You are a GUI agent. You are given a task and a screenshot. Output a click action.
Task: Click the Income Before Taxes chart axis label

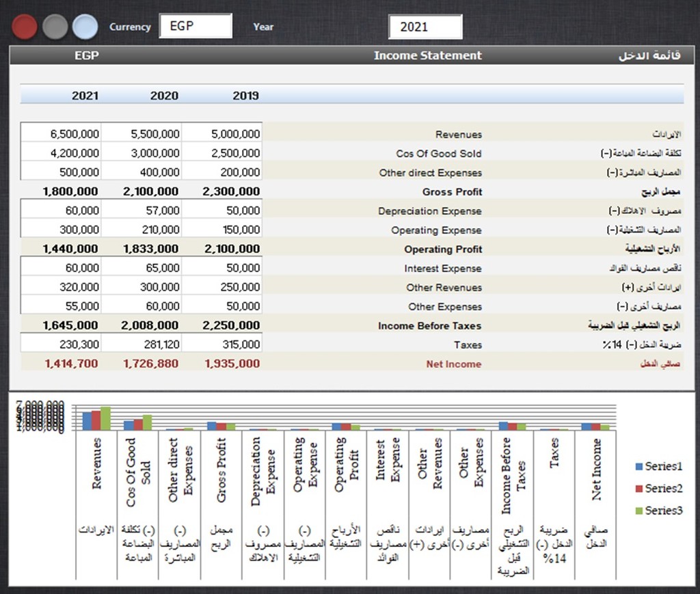click(x=513, y=476)
